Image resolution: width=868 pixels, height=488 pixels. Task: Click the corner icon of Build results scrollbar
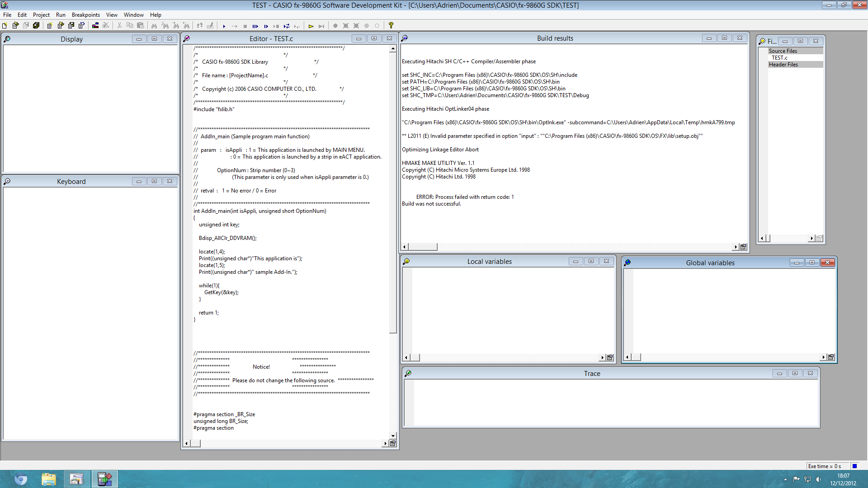[743, 247]
